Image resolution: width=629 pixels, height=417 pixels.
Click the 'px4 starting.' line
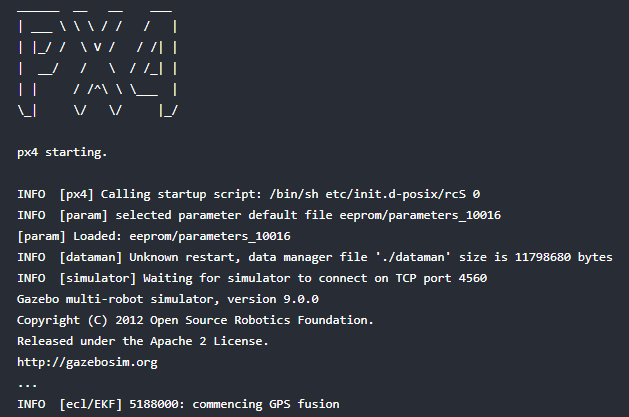tap(61, 153)
